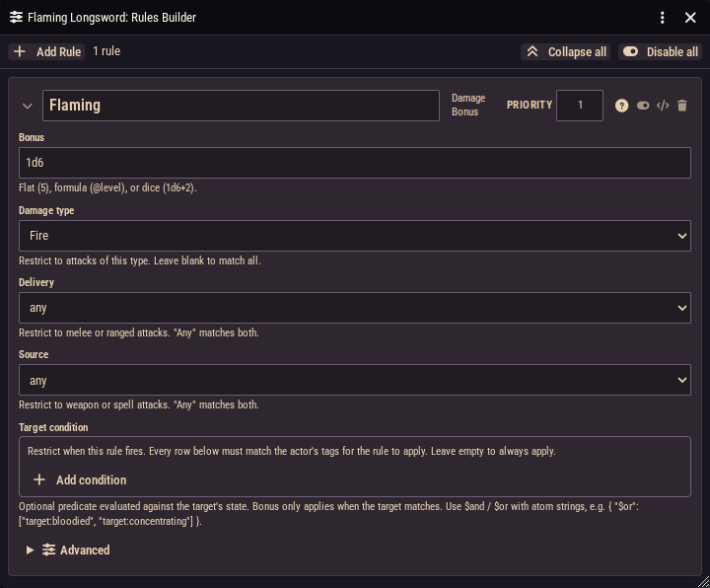The width and height of the screenshot is (710, 588).
Task: Open the help icon for Flaming rule
Action: pyautogui.click(x=621, y=106)
